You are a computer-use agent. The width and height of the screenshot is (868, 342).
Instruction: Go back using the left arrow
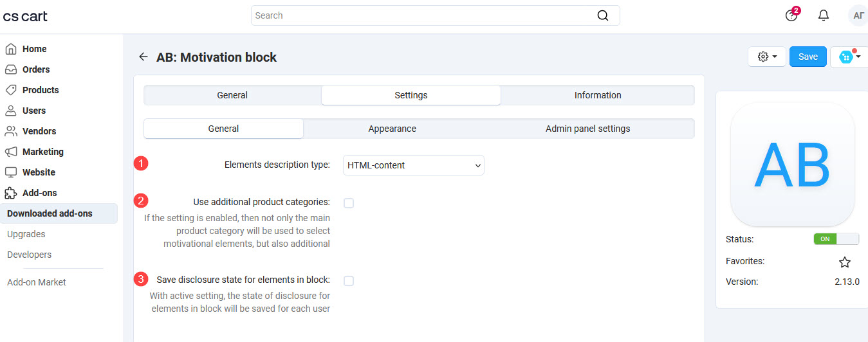143,57
